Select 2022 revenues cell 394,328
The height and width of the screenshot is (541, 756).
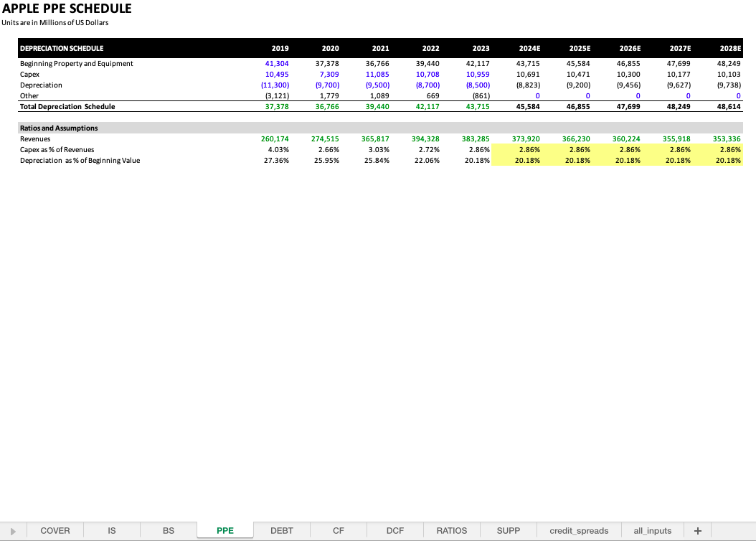click(425, 139)
